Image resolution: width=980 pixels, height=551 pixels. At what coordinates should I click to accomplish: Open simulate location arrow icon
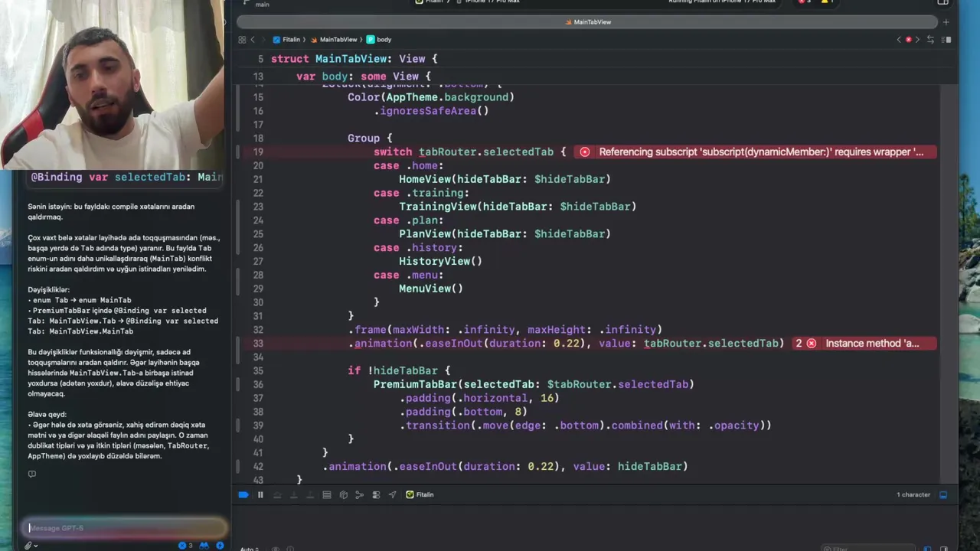tap(392, 495)
